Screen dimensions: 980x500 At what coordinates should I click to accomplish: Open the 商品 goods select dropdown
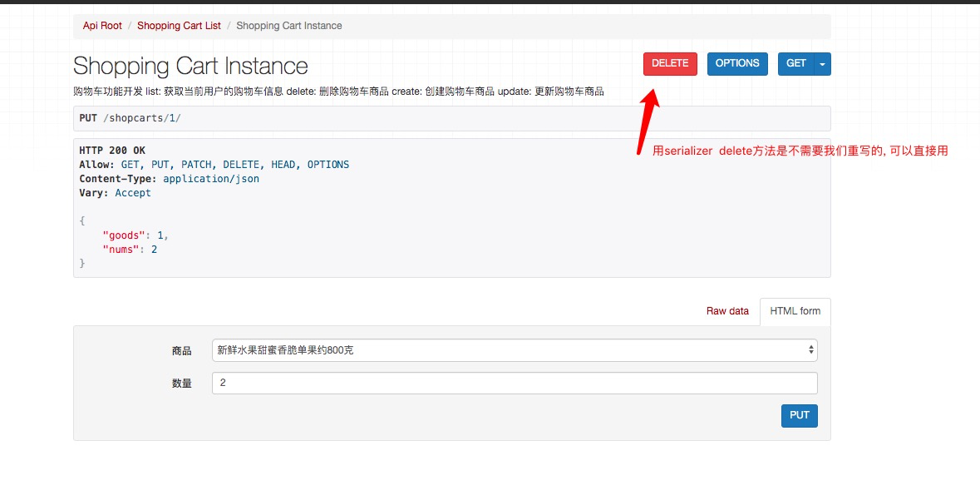pyautogui.click(x=515, y=350)
